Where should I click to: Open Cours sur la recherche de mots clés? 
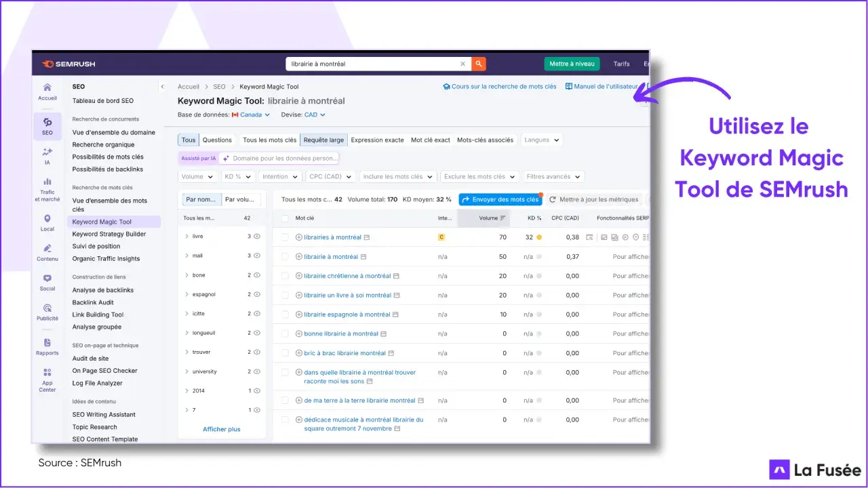click(x=500, y=87)
